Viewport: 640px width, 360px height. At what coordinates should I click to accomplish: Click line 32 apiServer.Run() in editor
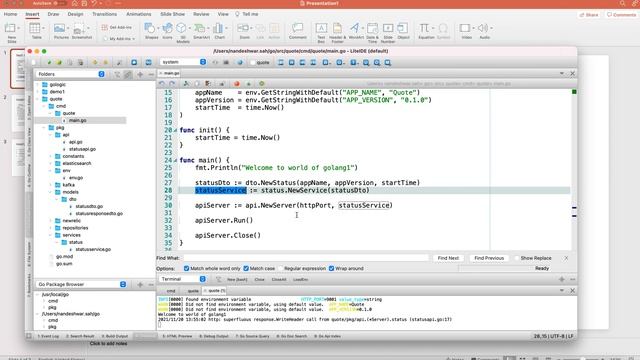pyautogui.click(x=224, y=220)
